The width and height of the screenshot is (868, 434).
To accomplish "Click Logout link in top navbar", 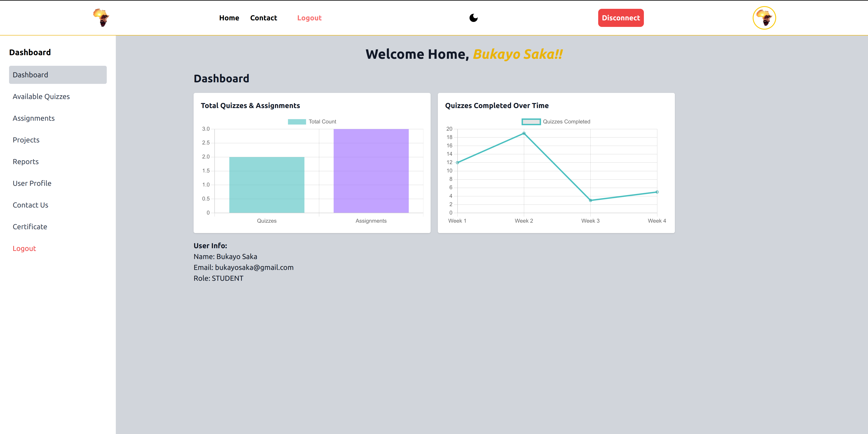I will 309,18.
